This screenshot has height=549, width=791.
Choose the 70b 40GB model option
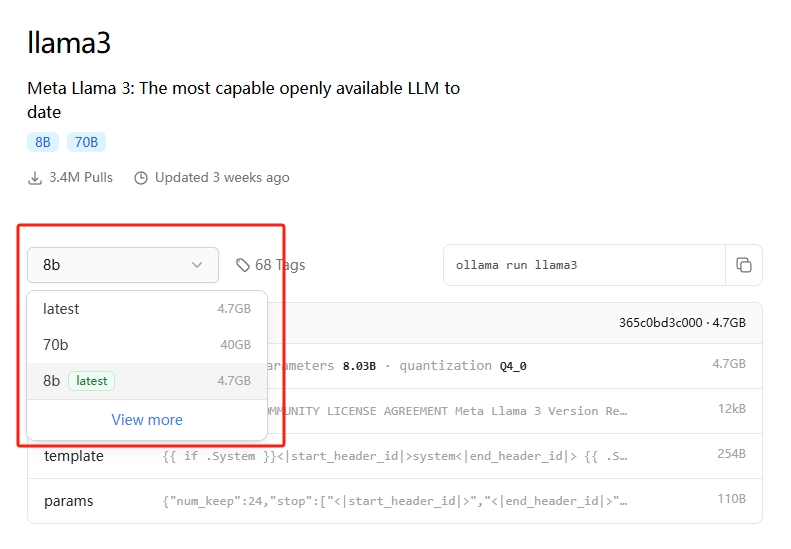[x=146, y=345]
